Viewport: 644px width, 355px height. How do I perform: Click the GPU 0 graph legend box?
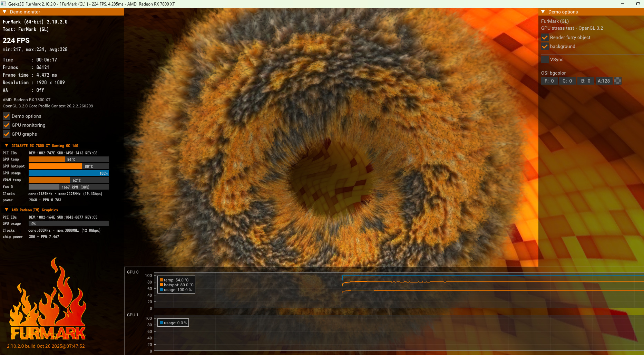tap(176, 285)
